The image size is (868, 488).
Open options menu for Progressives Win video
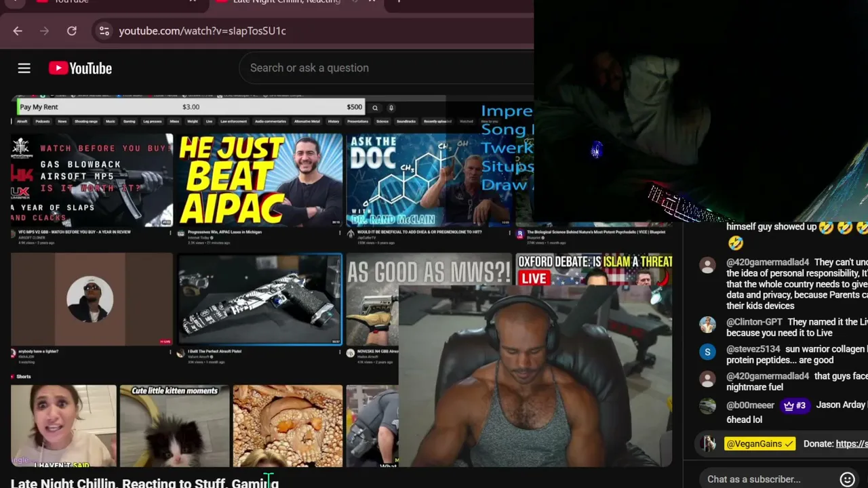pos(340,232)
